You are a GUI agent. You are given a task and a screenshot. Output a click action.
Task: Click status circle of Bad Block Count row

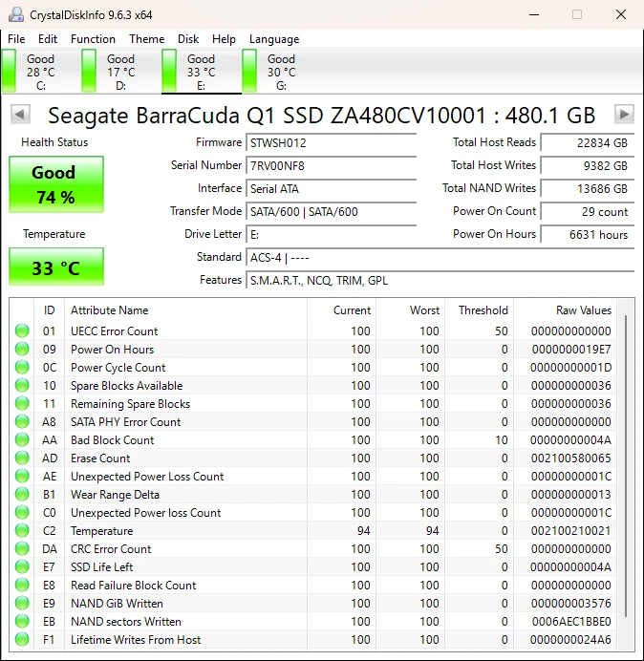click(22, 439)
